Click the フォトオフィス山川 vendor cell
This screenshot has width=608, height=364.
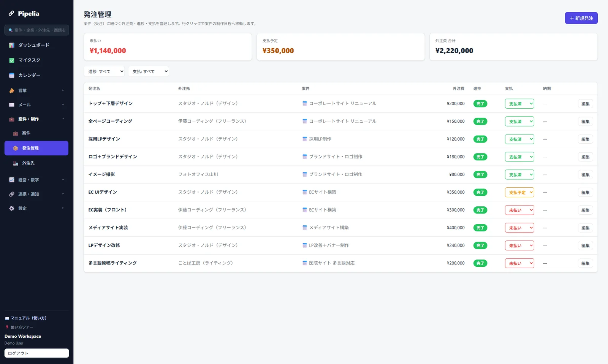(x=198, y=174)
